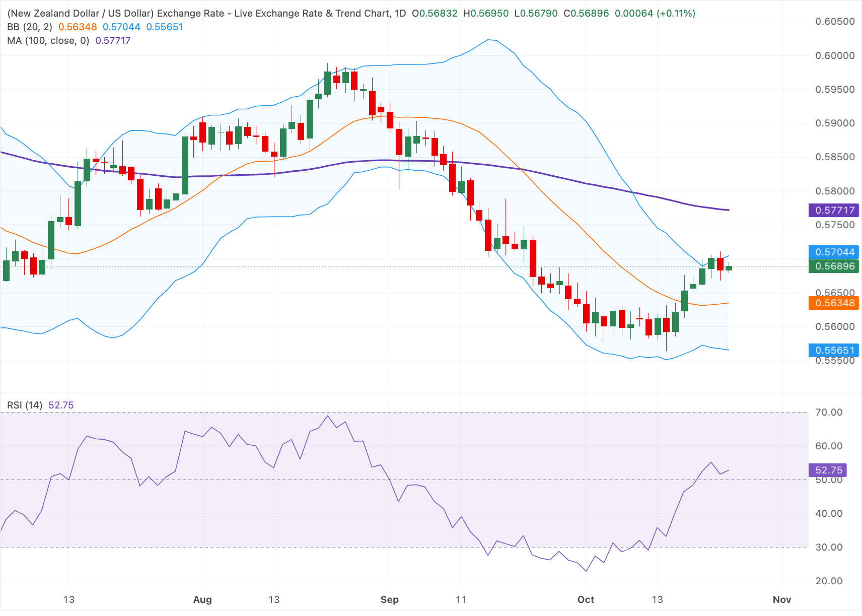Click the last candlestick on the chart
The height and width of the screenshot is (616, 862).
point(729,268)
